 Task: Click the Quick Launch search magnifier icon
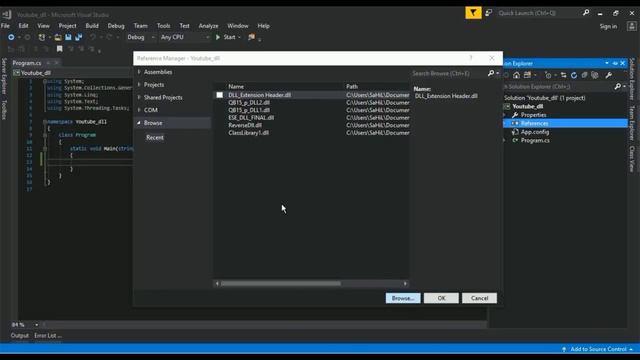tap(586, 13)
